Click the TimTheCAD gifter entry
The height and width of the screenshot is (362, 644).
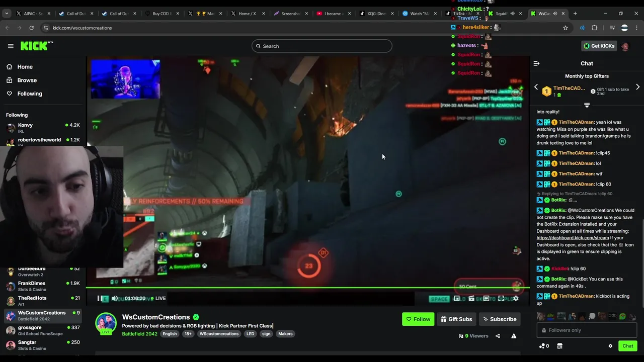coord(563,91)
